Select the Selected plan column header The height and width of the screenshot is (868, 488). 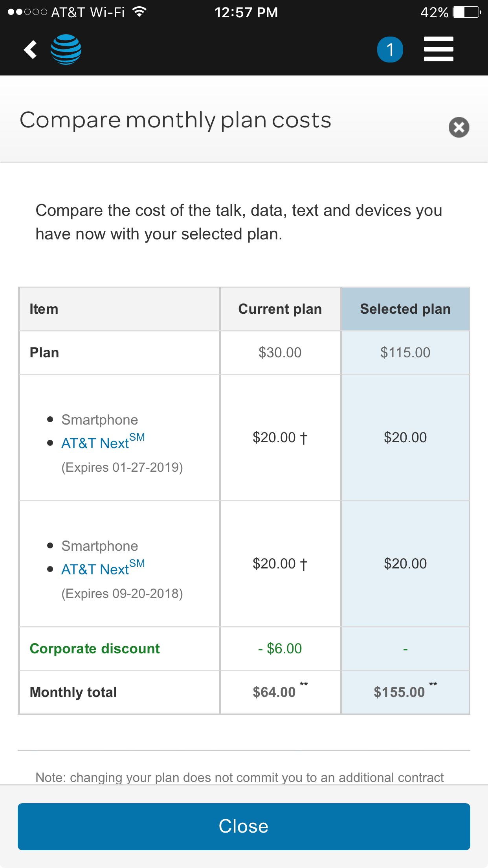click(x=405, y=309)
